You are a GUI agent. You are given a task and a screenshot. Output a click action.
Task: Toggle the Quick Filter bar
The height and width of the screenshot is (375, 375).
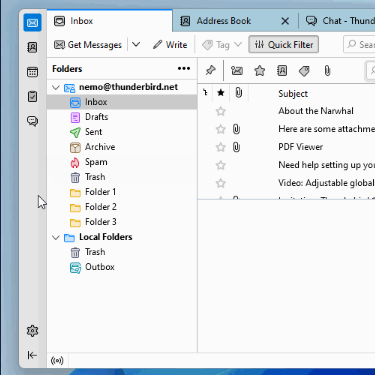tap(284, 45)
